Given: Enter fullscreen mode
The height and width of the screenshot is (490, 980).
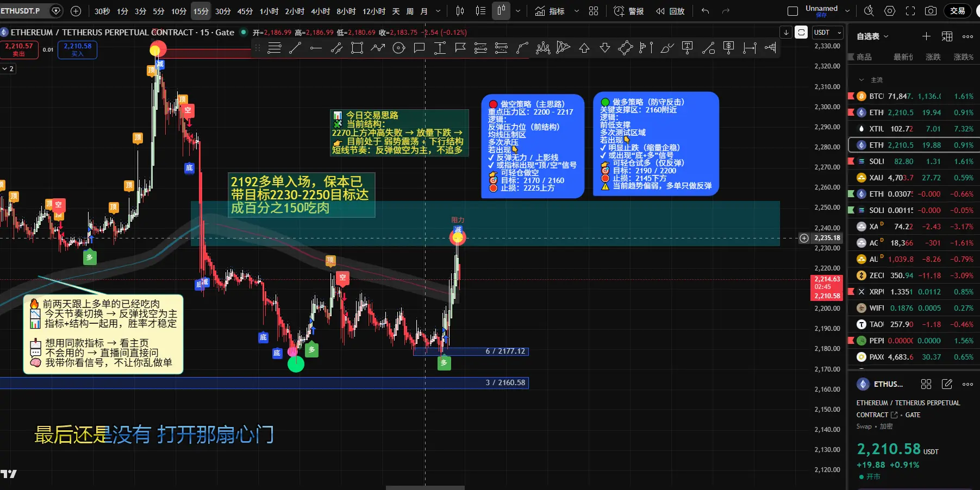Looking at the screenshot, I should click(910, 11).
